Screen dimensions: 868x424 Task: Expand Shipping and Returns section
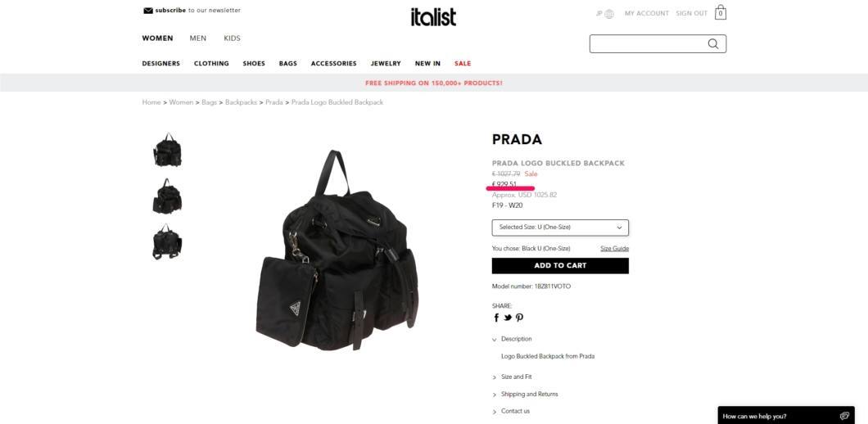[x=525, y=394]
